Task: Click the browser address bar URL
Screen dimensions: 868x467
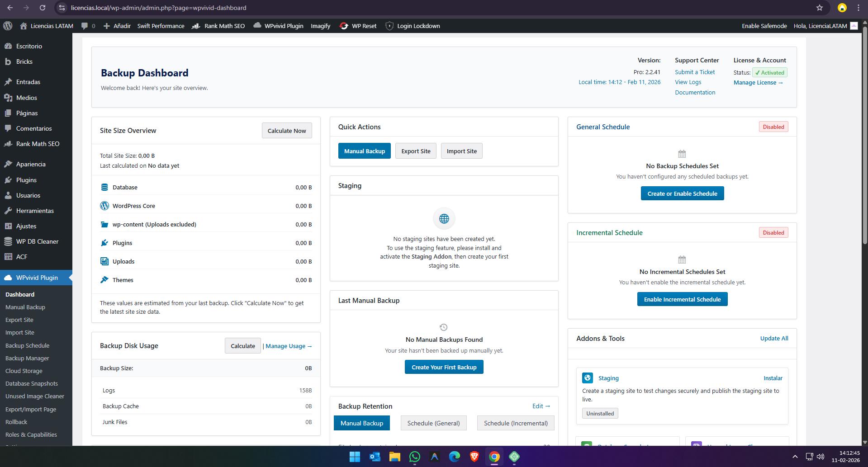Action: click(158, 8)
